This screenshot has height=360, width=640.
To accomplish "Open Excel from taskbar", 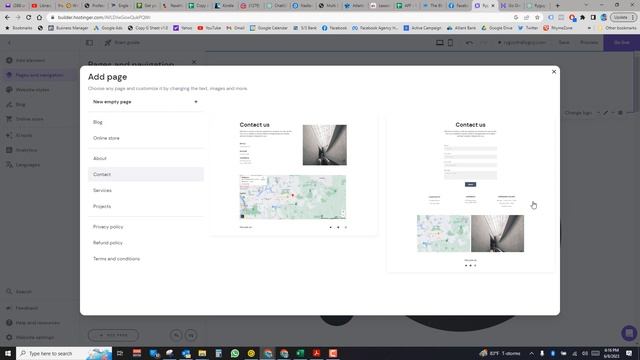I will coord(300,353).
